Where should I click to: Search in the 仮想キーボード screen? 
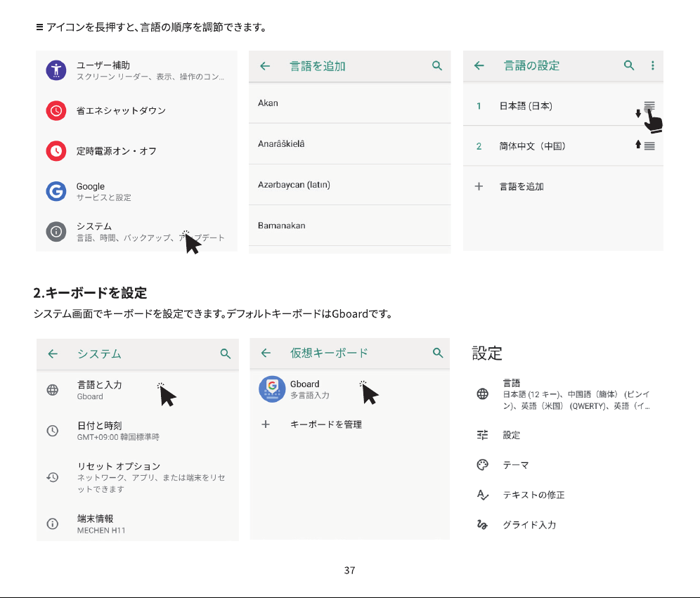[x=438, y=353]
